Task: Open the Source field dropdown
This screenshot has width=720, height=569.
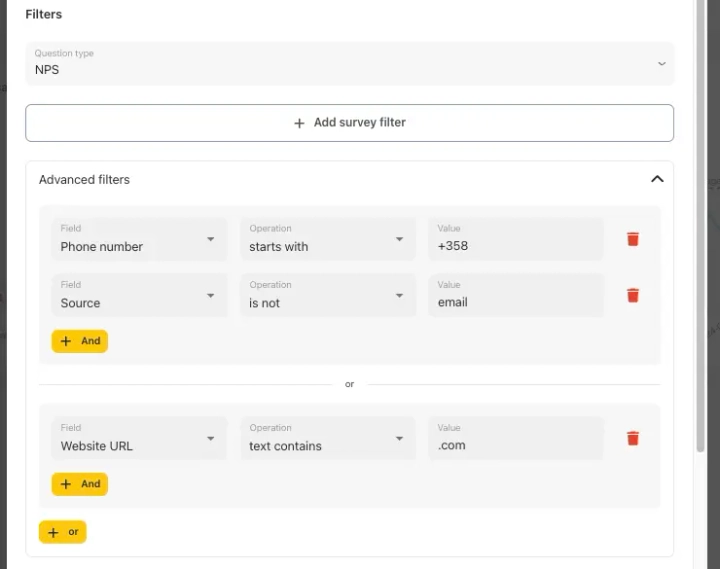Action: tap(139, 295)
